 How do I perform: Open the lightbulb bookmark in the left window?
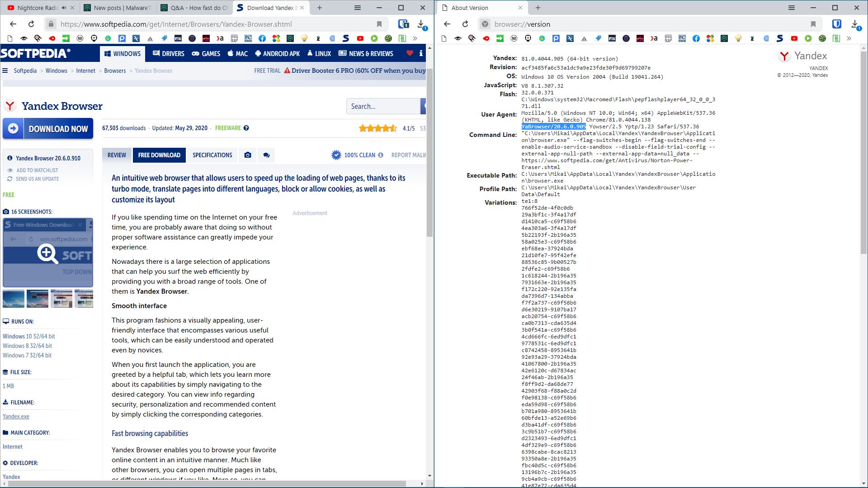pos(304,38)
